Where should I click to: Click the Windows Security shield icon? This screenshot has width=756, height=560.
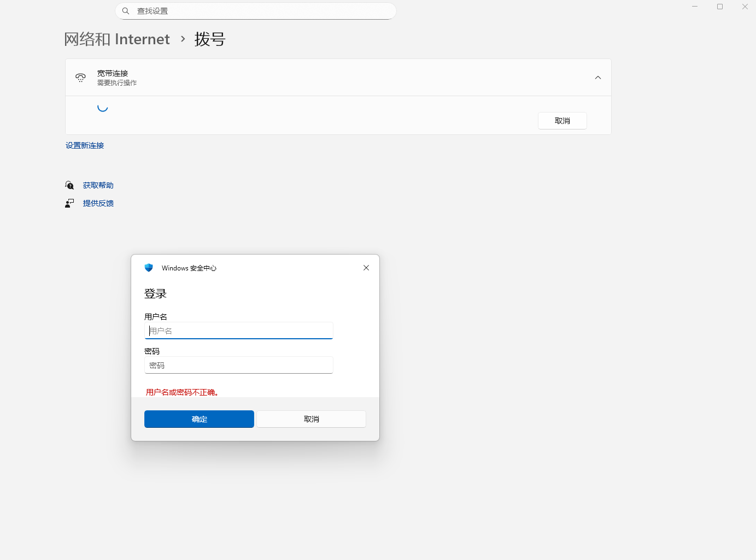coord(149,268)
